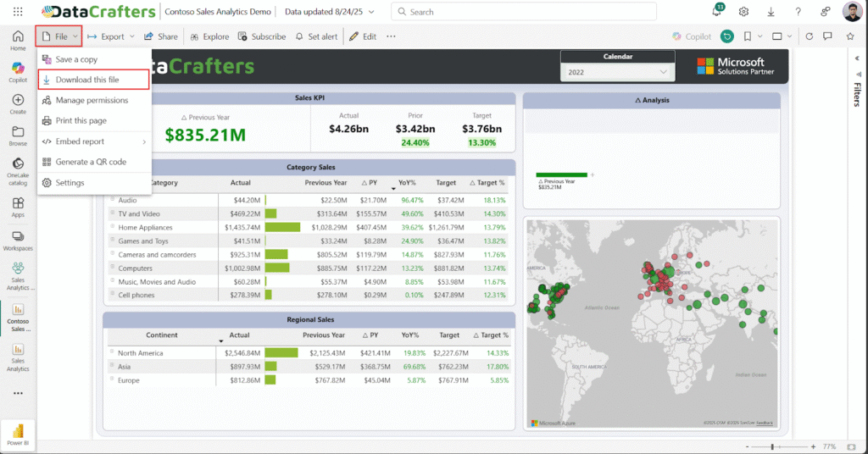
Task: Expand the Computers category row
Action: click(112, 268)
